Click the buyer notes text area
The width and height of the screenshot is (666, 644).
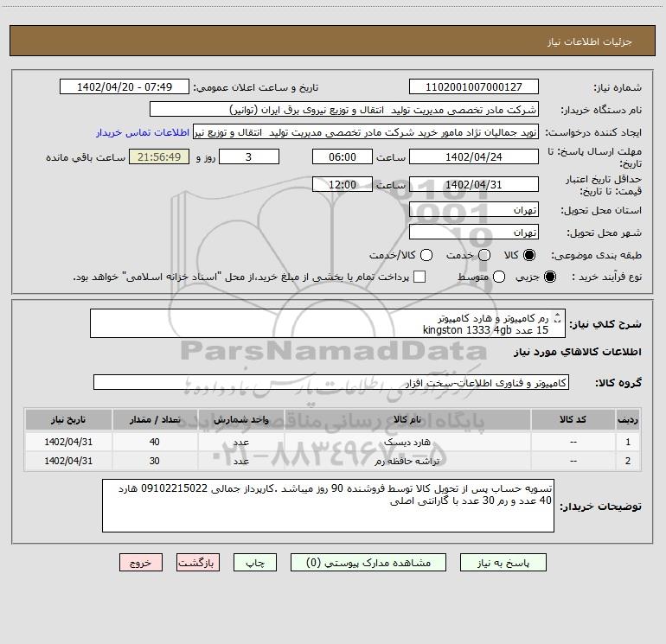(x=328, y=506)
